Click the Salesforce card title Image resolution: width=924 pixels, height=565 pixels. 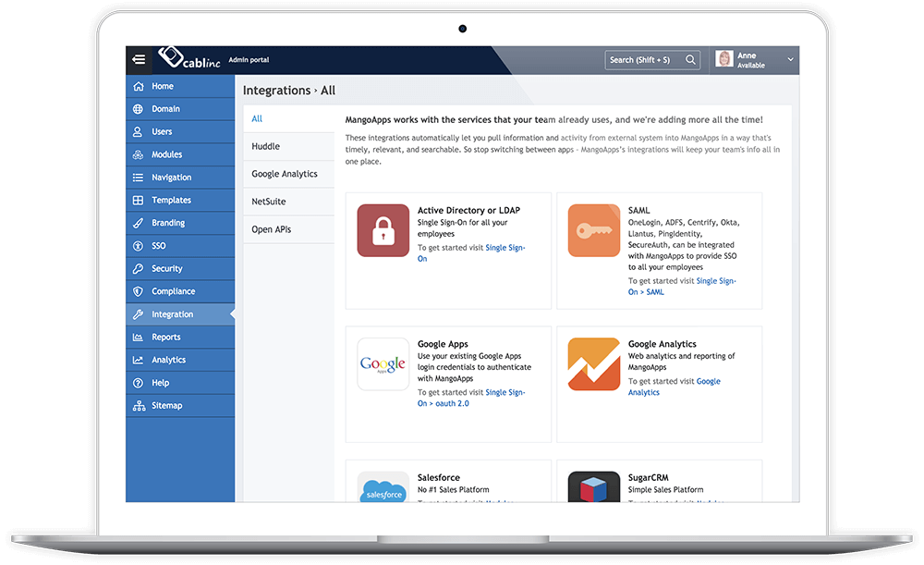click(x=438, y=478)
